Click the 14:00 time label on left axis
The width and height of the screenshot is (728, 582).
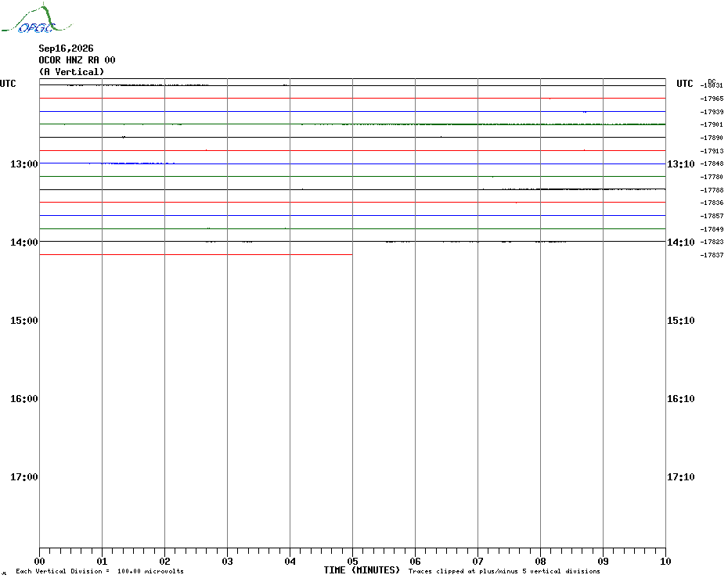pyautogui.click(x=24, y=242)
